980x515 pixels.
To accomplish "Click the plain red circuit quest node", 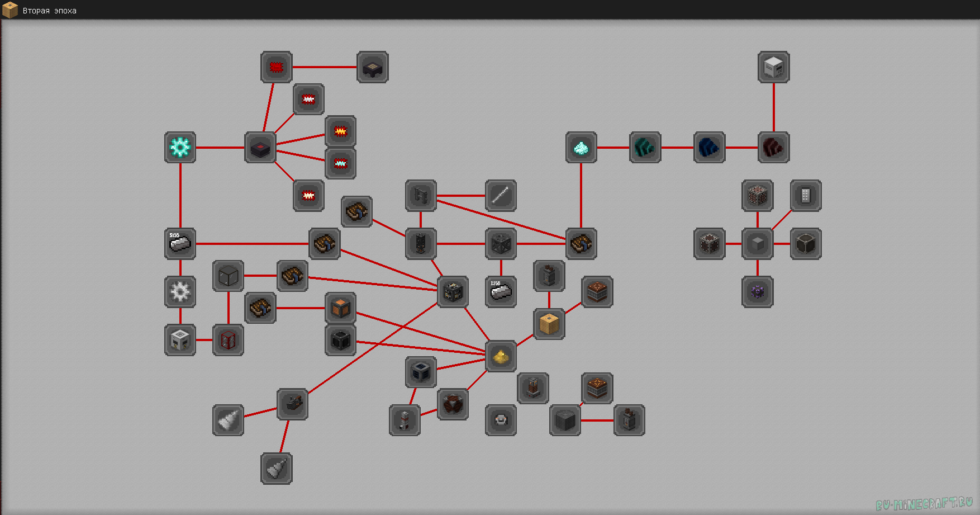I will pyautogui.click(x=276, y=67).
